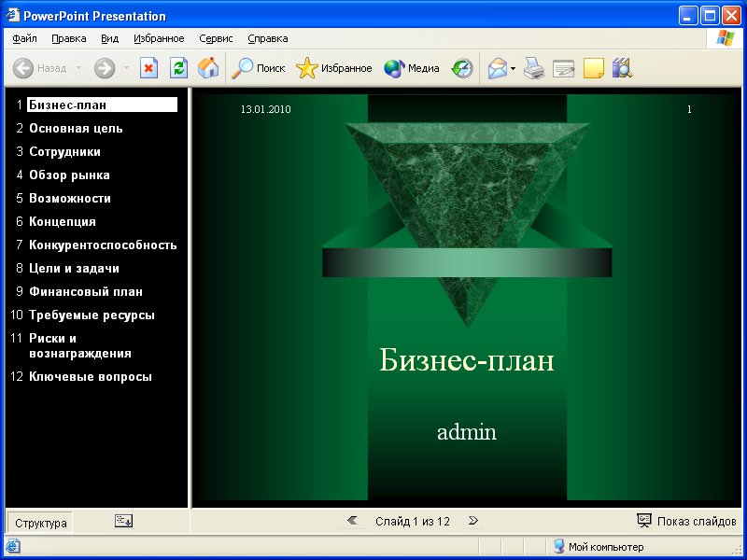Image resolution: width=747 pixels, height=560 pixels.
Task: Expand the Назад history dropdown arrow
Action: pyautogui.click(x=79, y=68)
